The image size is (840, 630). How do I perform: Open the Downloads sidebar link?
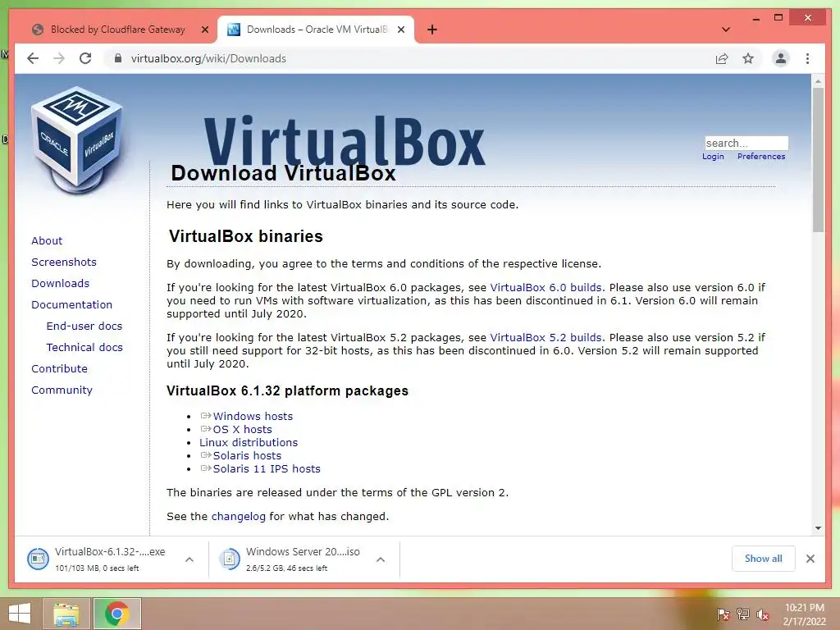pyautogui.click(x=60, y=283)
